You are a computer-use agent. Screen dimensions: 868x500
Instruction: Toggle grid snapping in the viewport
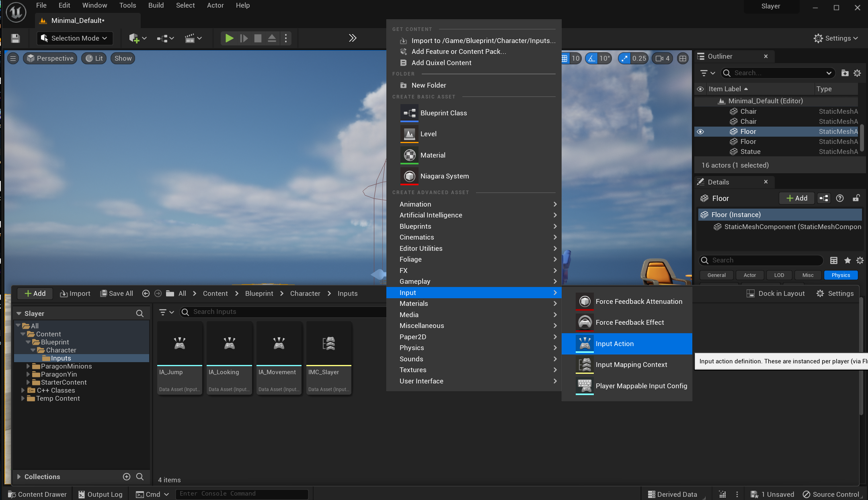[564, 58]
